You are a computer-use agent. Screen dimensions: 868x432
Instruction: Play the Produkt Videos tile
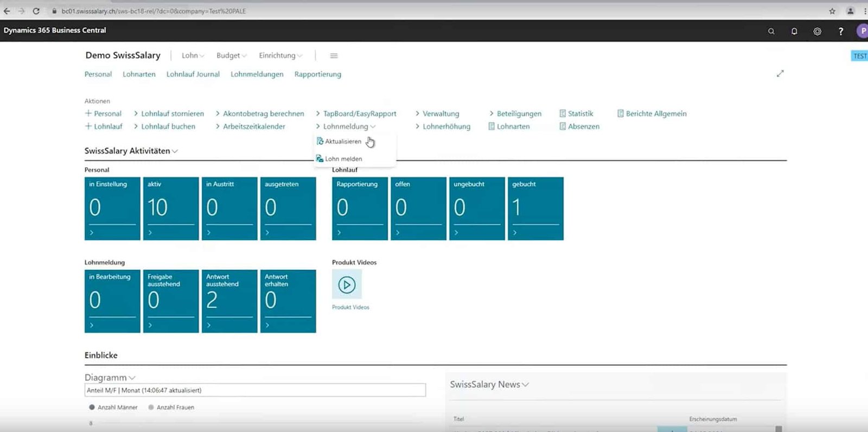[347, 284]
